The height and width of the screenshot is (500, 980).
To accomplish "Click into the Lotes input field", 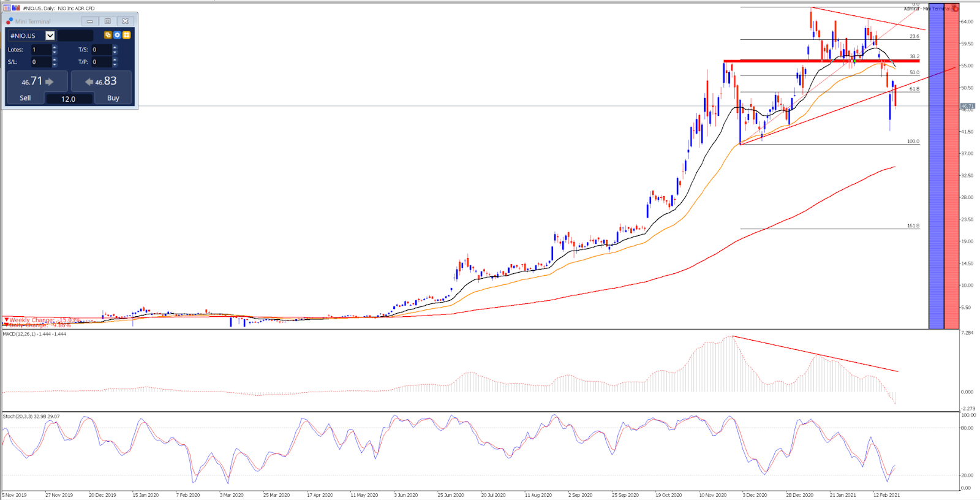I will (41, 50).
